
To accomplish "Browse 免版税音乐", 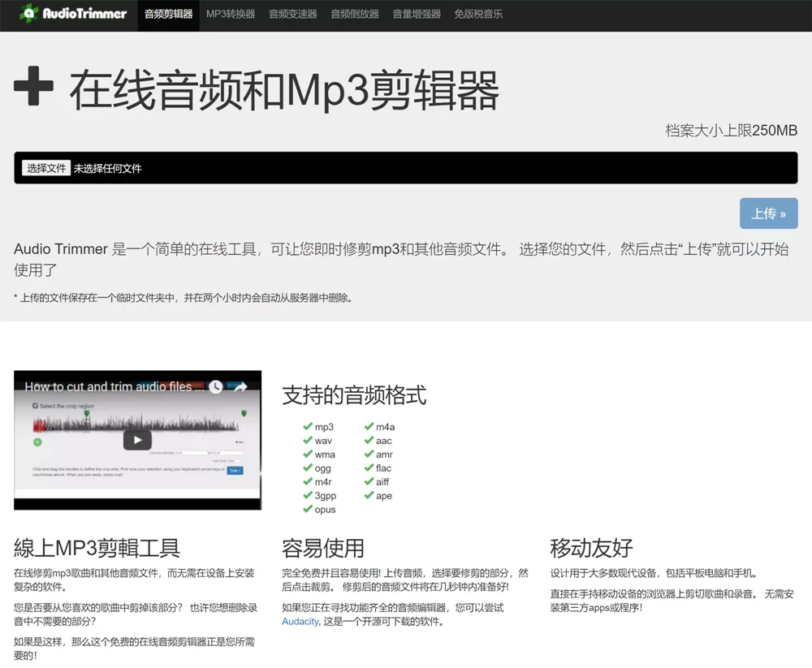I will [x=477, y=14].
